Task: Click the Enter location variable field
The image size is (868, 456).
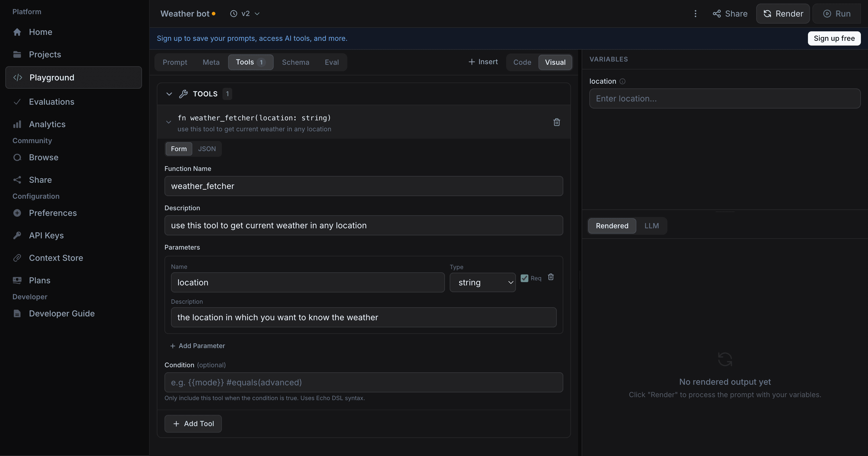Action: 725,98
